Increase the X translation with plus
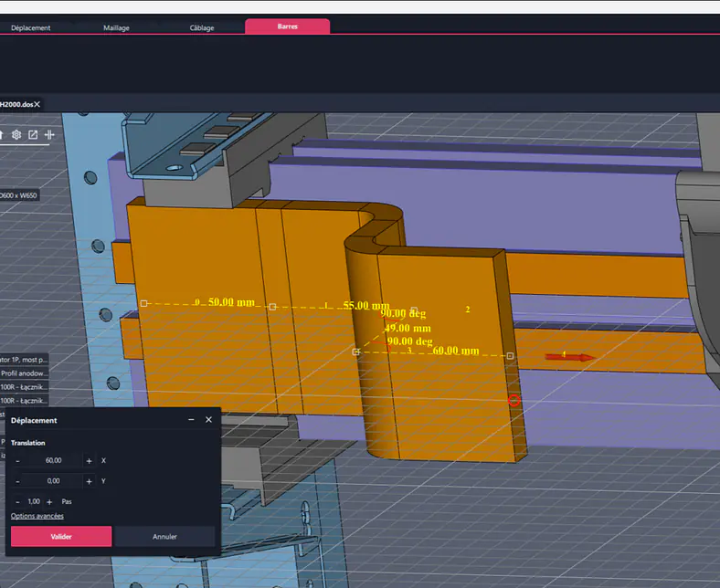Image resolution: width=720 pixels, height=588 pixels. 89,461
